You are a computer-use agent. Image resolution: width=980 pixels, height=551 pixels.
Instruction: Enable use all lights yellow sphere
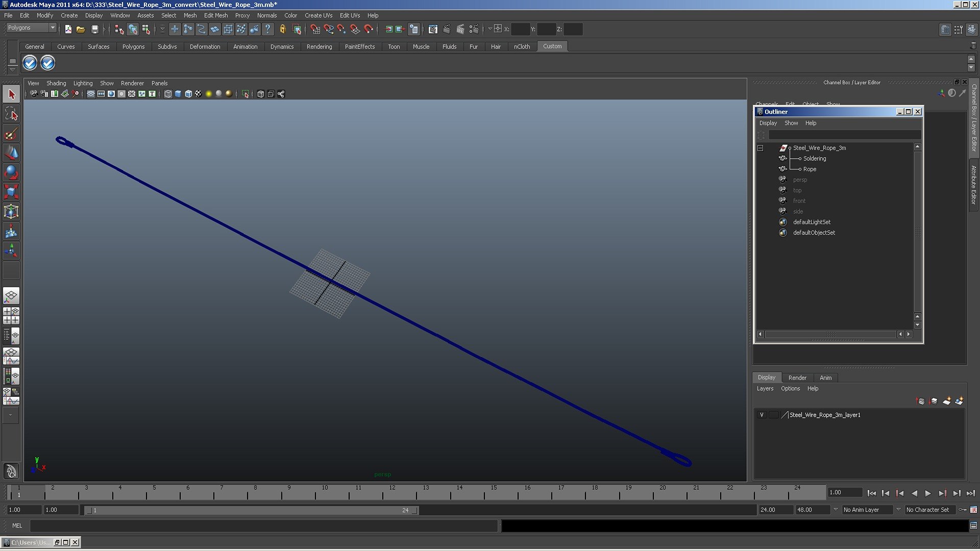209,94
